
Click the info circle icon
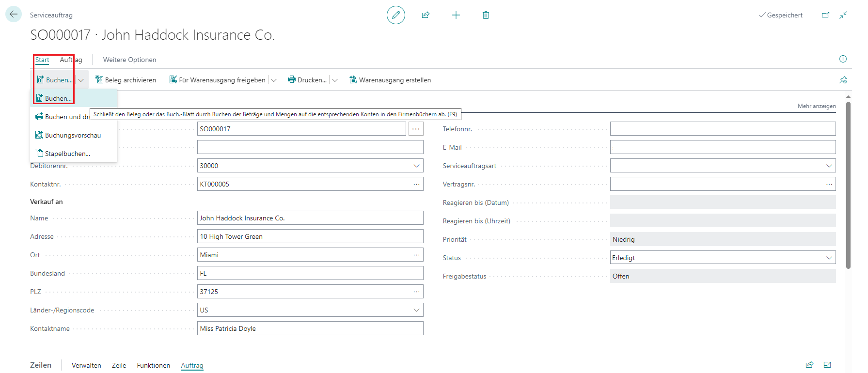843,59
